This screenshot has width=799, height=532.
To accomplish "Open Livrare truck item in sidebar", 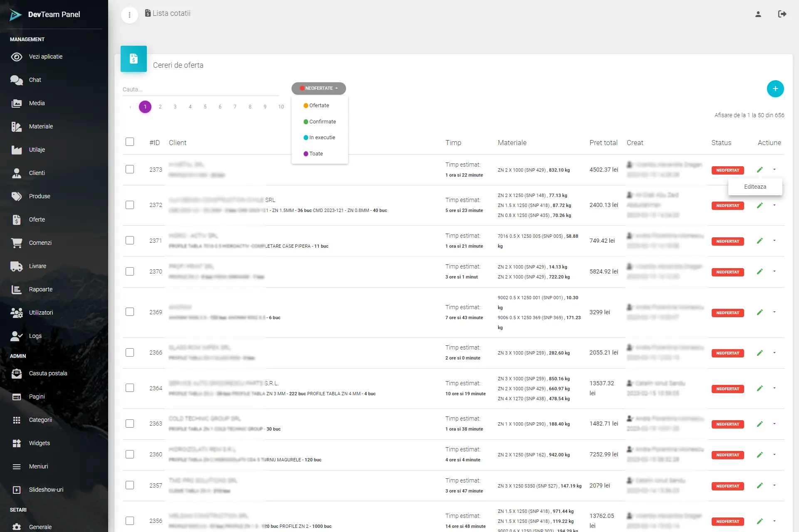I will click(37, 266).
